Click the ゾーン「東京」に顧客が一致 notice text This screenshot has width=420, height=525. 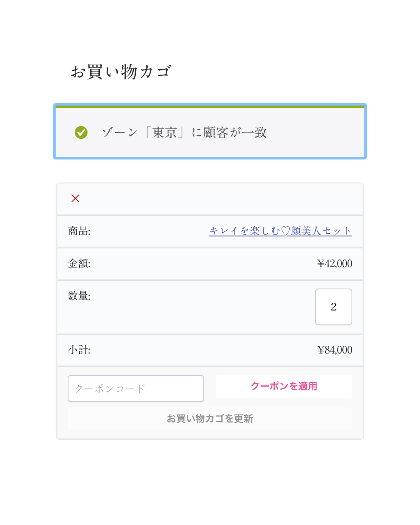click(184, 133)
